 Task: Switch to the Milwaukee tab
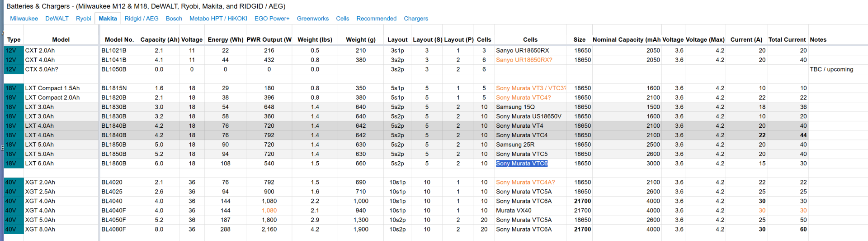(24, 19)
